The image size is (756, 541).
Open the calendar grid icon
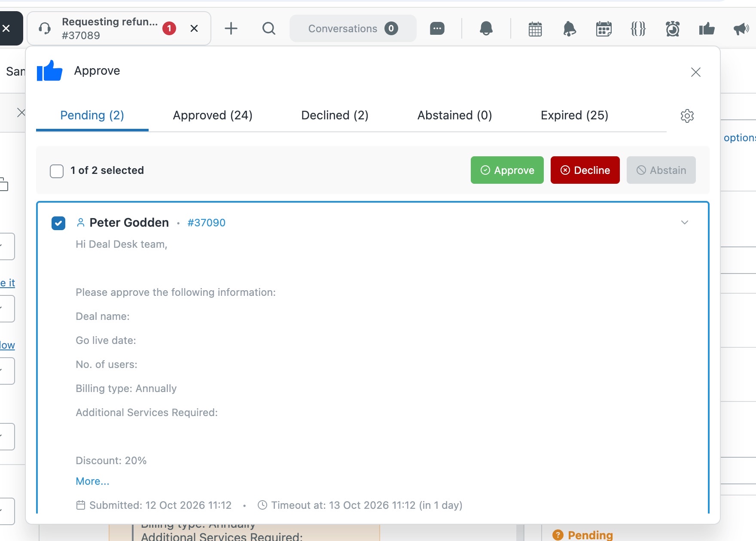pos(535,29)
